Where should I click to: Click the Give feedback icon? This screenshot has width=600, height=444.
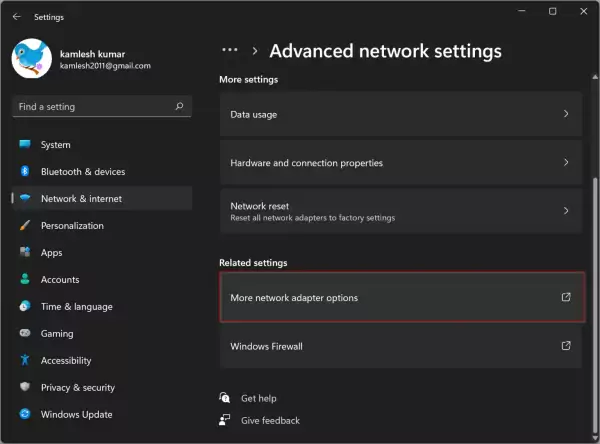tap(225, 420)
